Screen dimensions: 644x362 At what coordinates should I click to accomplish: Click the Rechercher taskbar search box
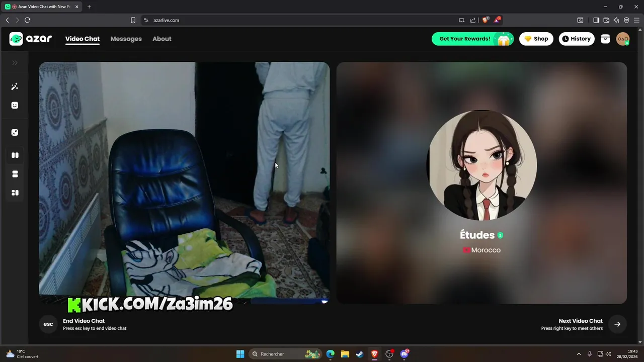tap(286, 354)
